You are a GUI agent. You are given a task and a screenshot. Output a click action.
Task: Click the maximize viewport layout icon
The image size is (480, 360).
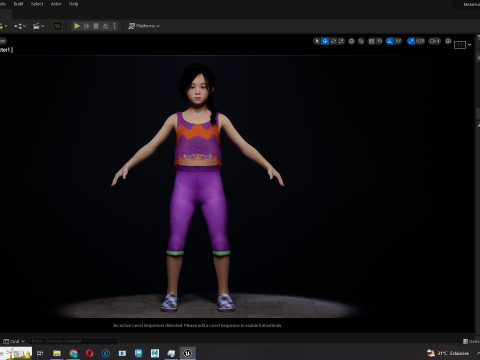[448, 41]
